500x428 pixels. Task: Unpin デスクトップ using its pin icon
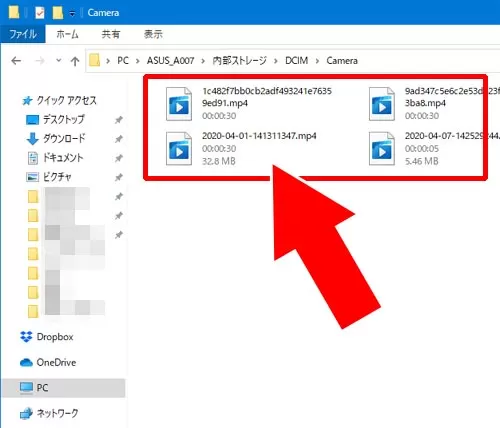(119, 120)
